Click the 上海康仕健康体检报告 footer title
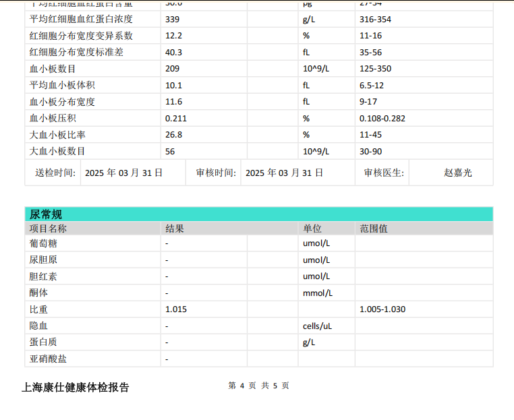The image size is (514, 420). (75, 388)
